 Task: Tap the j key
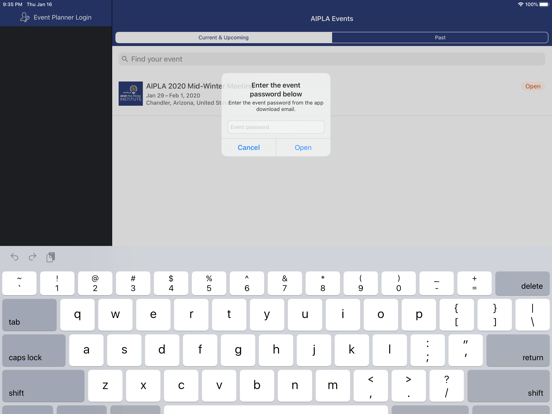click(x=314, y=350)
